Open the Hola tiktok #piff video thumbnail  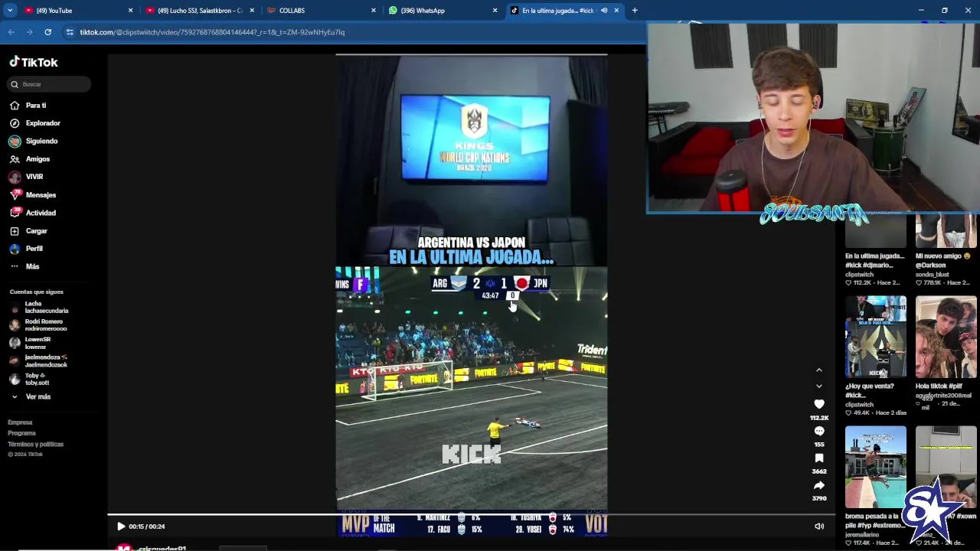[946, 337]
